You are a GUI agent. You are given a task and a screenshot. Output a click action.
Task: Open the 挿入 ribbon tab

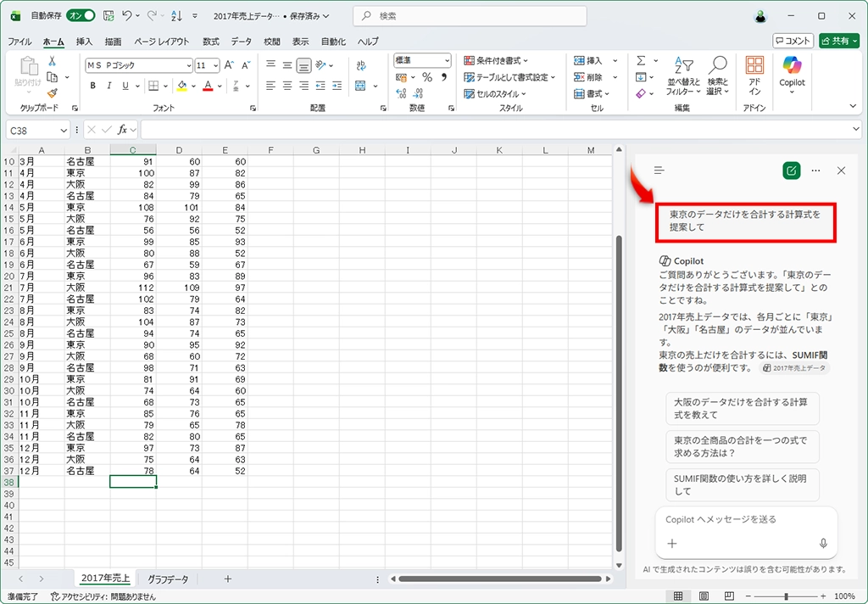[85, 42]
